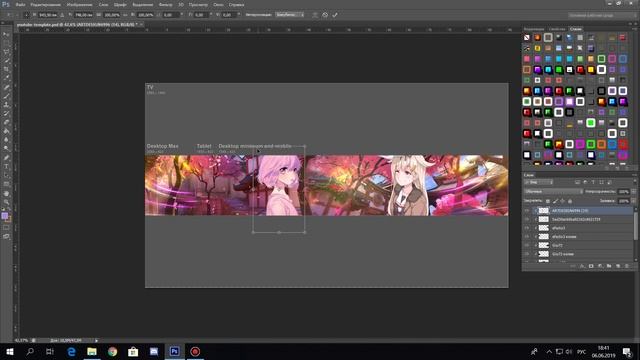Screen dimensions: 640x360
Task: Select the Healing Brush tool
Action: [6, 87]
